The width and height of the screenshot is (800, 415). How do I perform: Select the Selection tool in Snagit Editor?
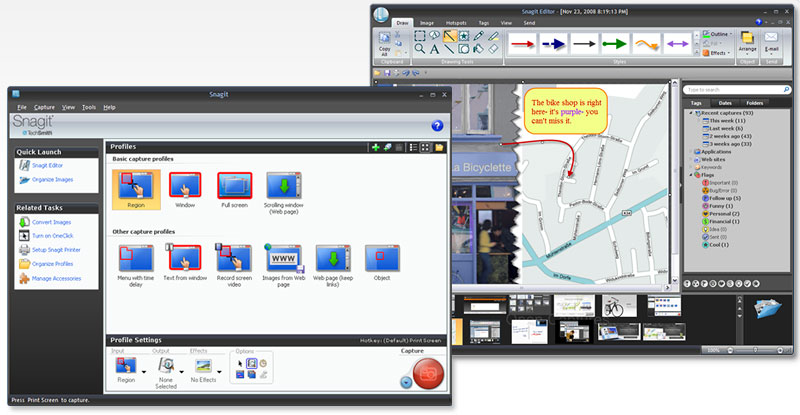tap(419, 36)
